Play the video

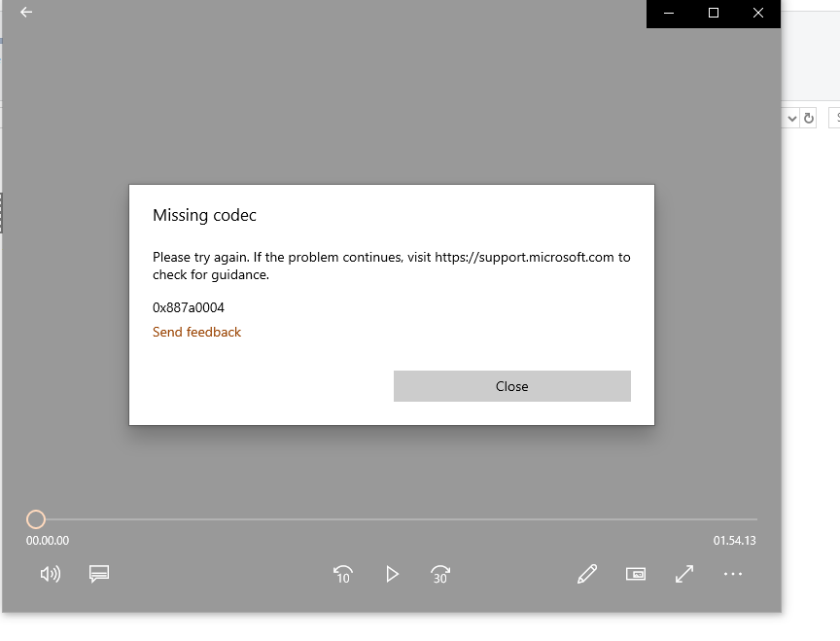coord(392,574)
